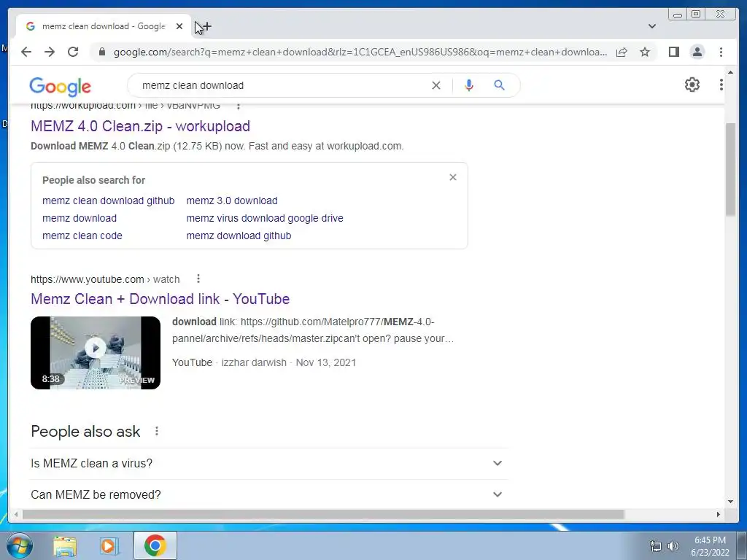Click the vertical scrollbar thumb
This screenshot has height=560, width=747.
coord(730,169)
